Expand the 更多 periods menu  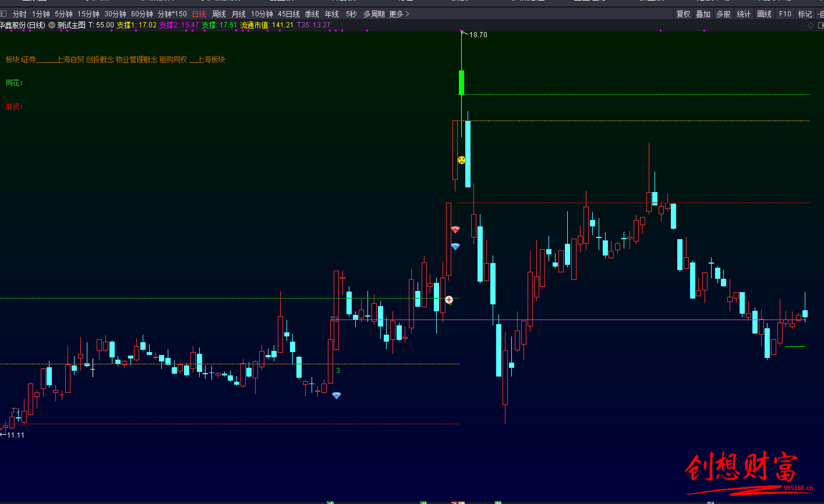coord(399,14)
